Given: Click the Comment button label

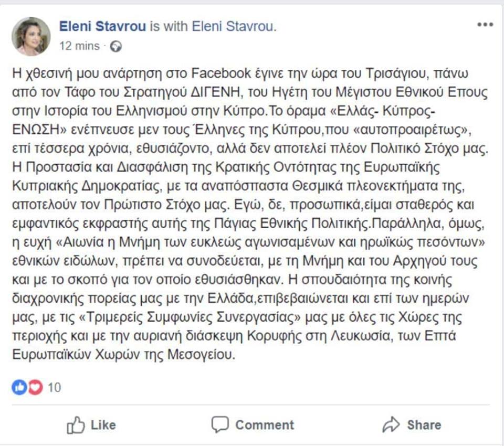Looking at the screenshot, I should pos(265,425).
